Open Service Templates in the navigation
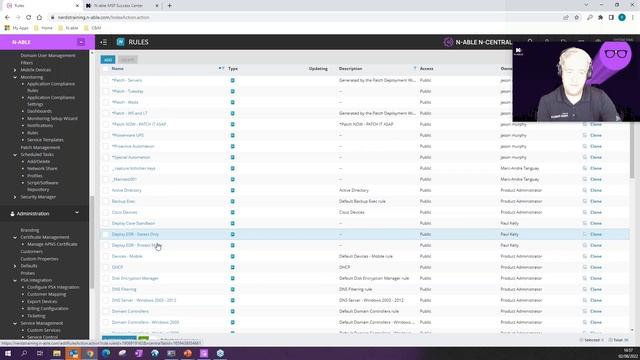Viewport: 640px width, 360px height. (45, 140)
